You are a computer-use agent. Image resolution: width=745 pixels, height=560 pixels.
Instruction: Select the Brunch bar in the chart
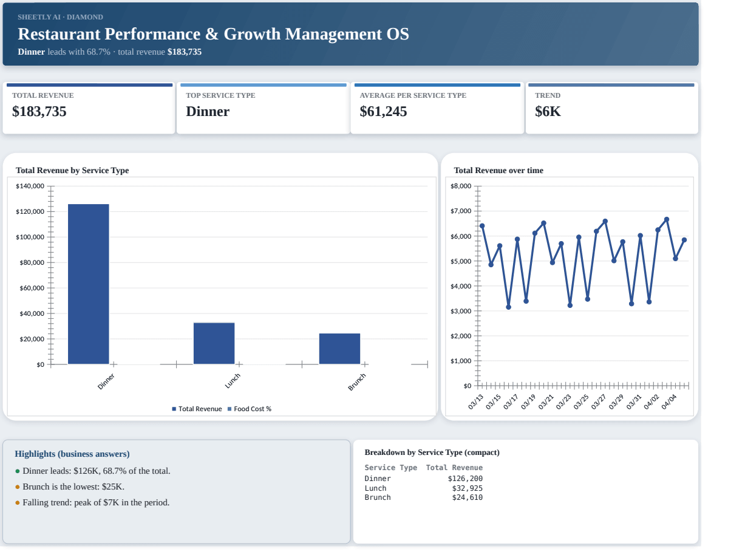tap(340, 349)
